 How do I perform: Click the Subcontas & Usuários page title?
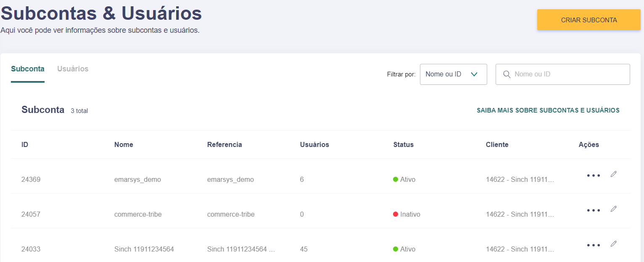101,13
